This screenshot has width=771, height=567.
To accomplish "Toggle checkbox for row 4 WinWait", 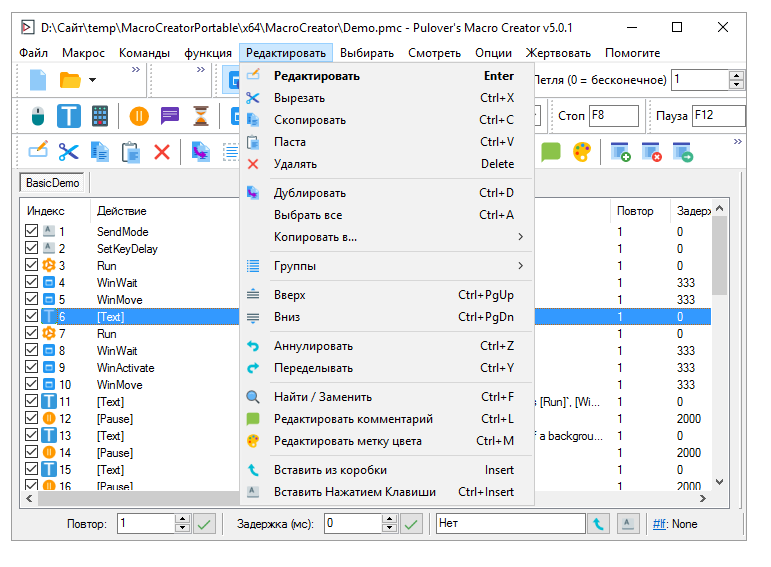I will click(31, 282).
